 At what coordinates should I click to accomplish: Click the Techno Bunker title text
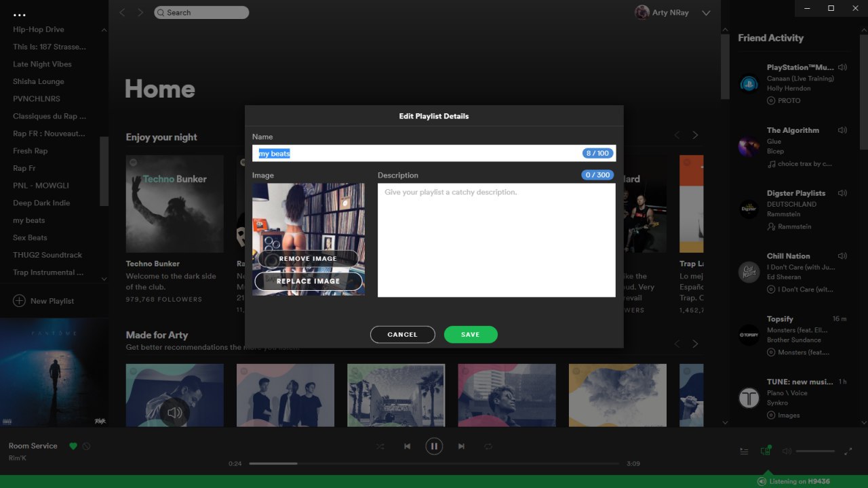pyautogui.click(x=153, y=264)
